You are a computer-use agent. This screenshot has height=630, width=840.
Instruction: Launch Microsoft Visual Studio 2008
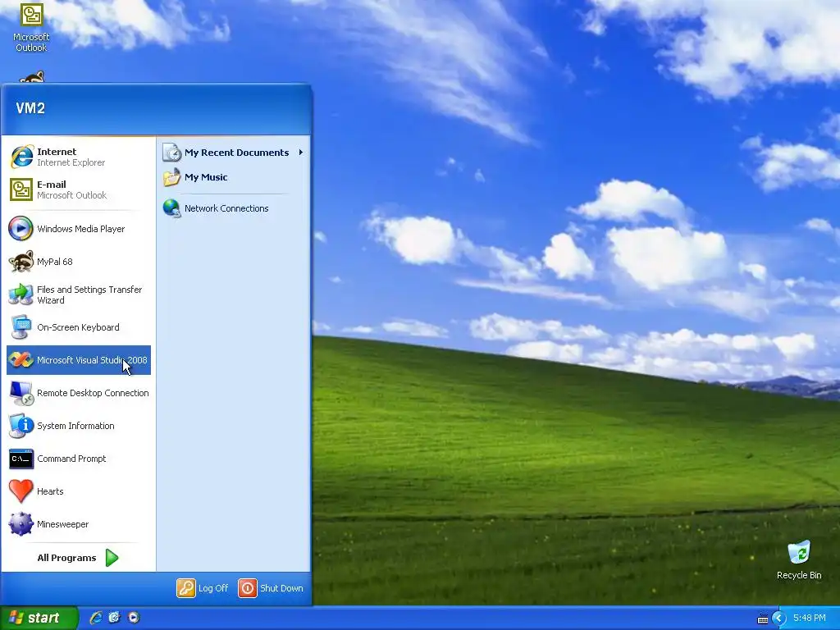point(79,360)
